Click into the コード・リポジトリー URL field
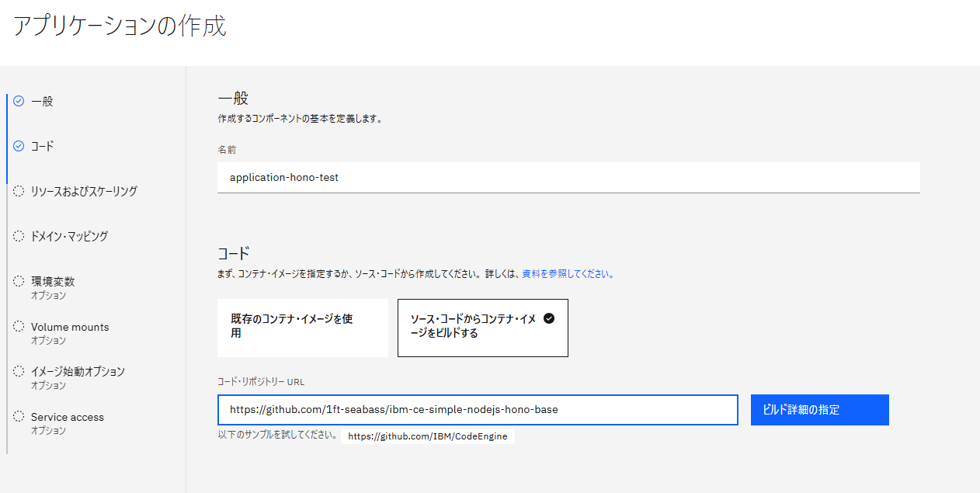The height and width of the screenshot is (493, 980). click(477, 410)
